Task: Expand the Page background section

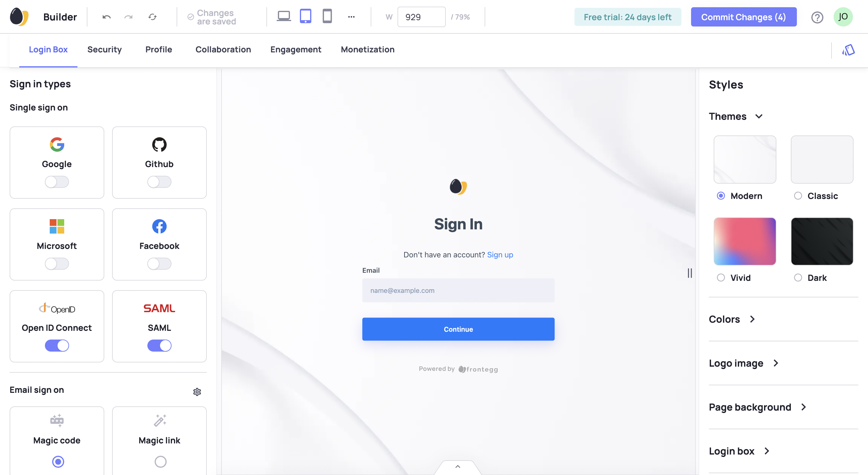Action: (x=757, y=407)
